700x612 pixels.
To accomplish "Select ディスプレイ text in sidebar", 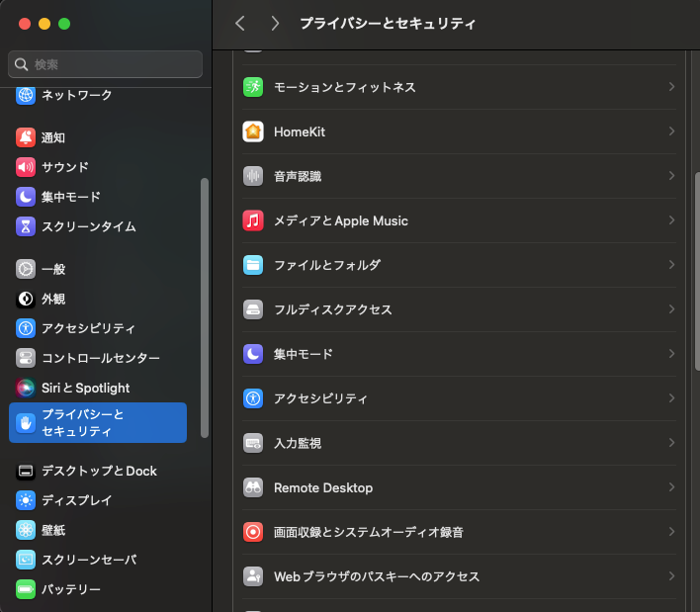I will tap(76, 500).
